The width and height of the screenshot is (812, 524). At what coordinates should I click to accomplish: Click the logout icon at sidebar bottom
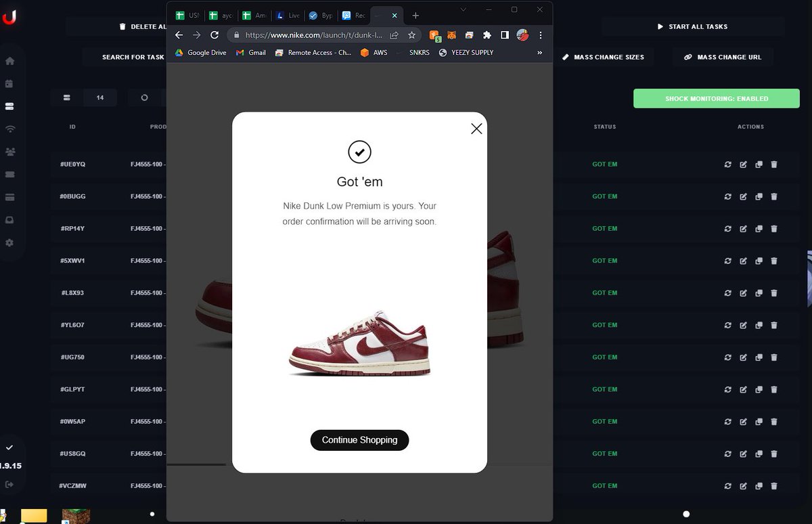click(x=9, y=485)
